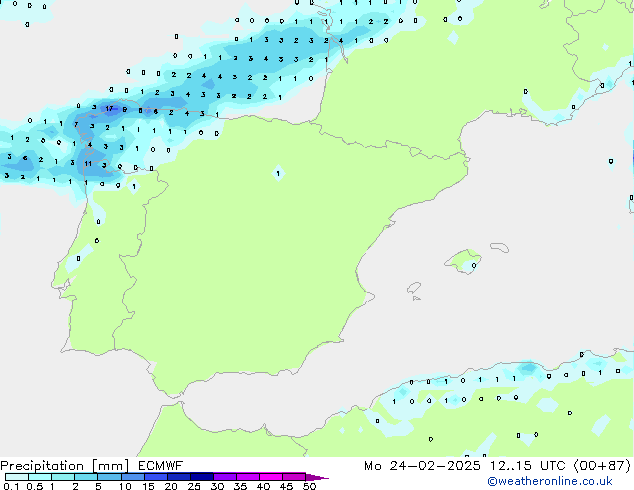Click the isolated '1' value in central Spain

(278, 173)
